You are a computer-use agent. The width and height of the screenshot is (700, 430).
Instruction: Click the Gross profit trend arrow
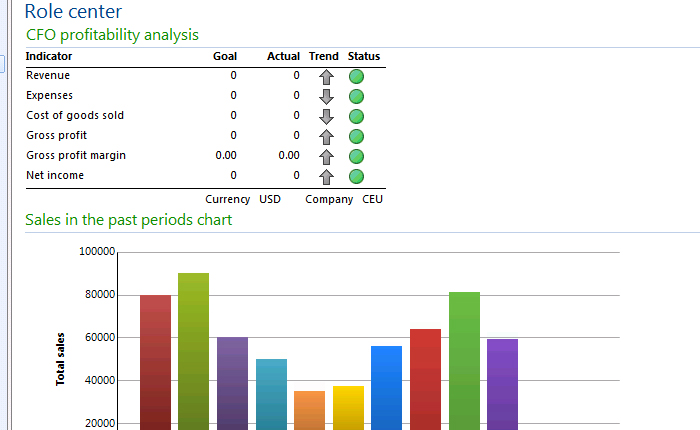tap(326, 136)
